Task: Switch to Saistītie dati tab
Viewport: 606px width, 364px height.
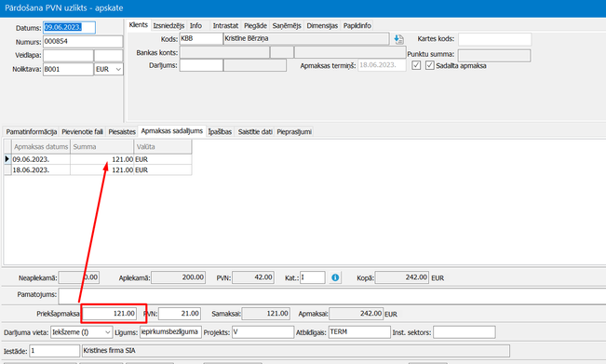Action: click(255, 132)
